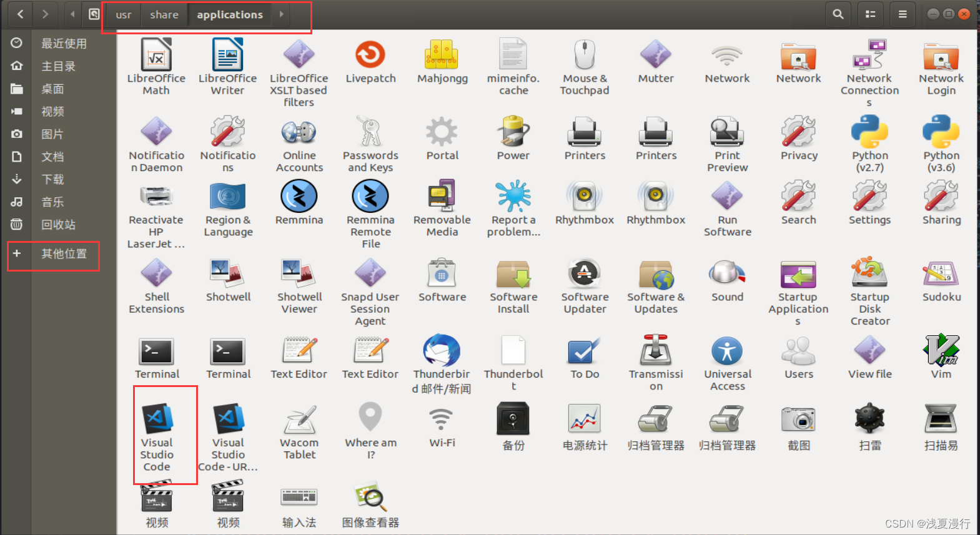This screenshot has height=535, width=980.
Task: Open 最近使用 in the sidebar
Action: coord(59,44)
